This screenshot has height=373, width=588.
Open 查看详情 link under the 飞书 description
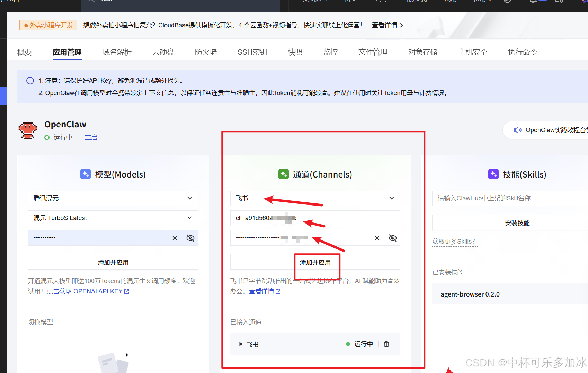point(265,291)
